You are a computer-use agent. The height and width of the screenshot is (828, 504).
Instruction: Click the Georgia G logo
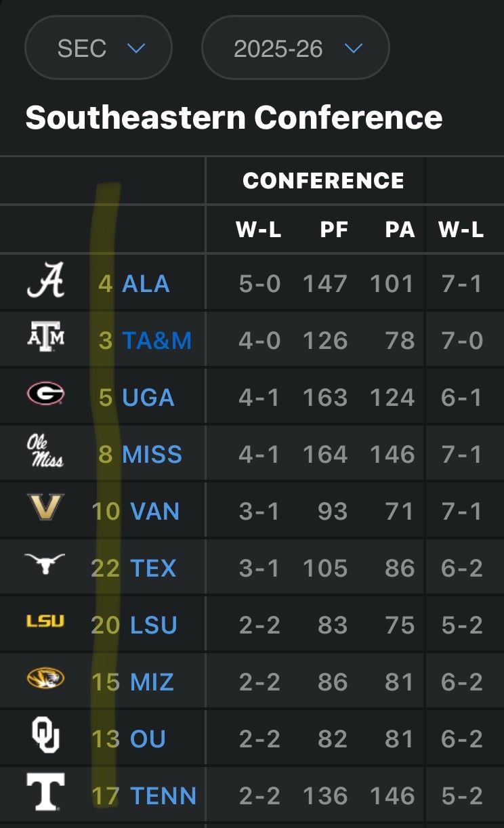coord(45,393)
